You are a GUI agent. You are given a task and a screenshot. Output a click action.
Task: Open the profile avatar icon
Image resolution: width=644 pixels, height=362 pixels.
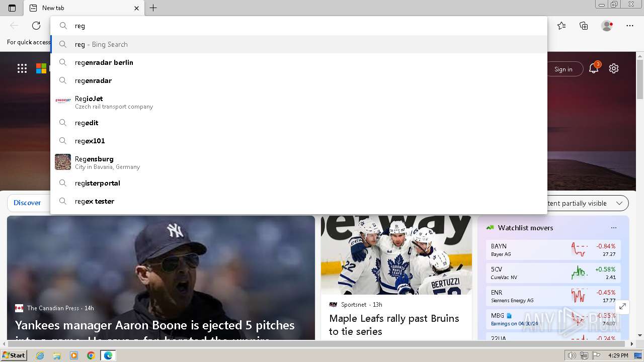(x=607, y=26)
